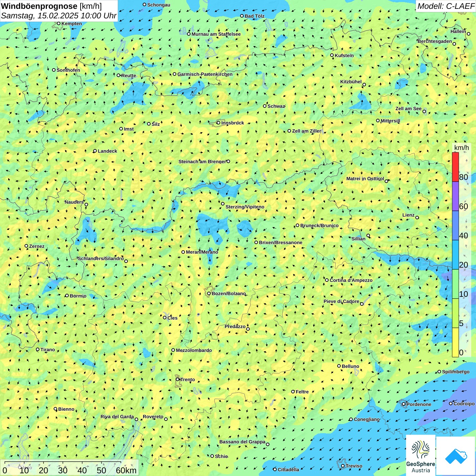Click the "Spilimbergo" label
The image size is (476, 476).
(456, 372)
